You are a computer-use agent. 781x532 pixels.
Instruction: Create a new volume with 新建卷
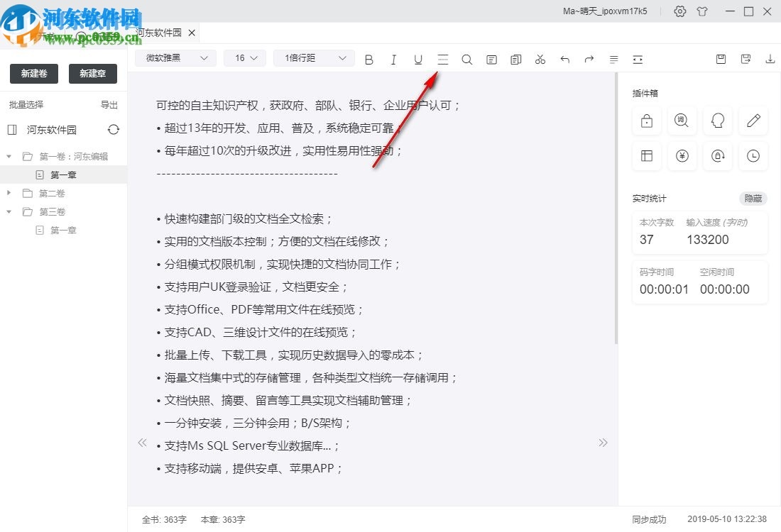click(x=33, y=73)
